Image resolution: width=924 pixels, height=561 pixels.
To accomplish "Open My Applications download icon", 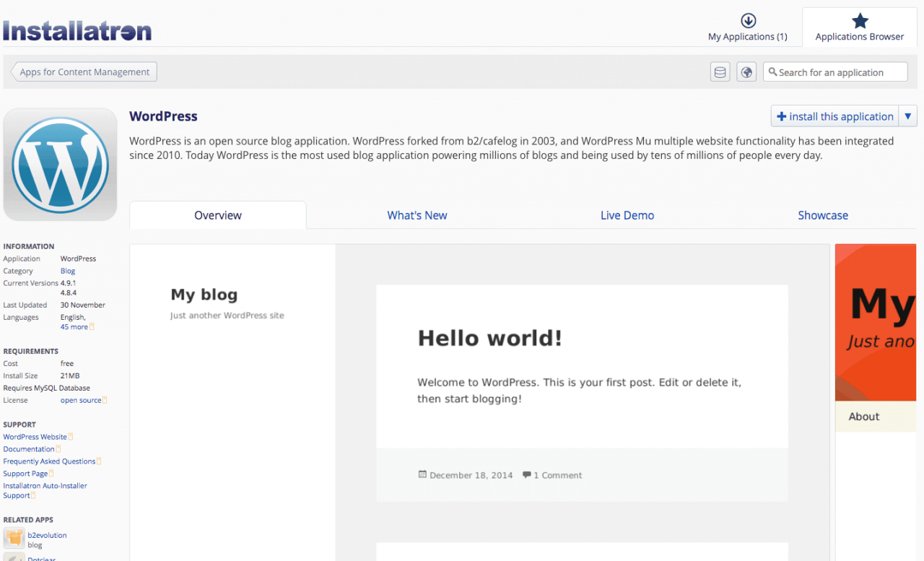I will (748, 20).
